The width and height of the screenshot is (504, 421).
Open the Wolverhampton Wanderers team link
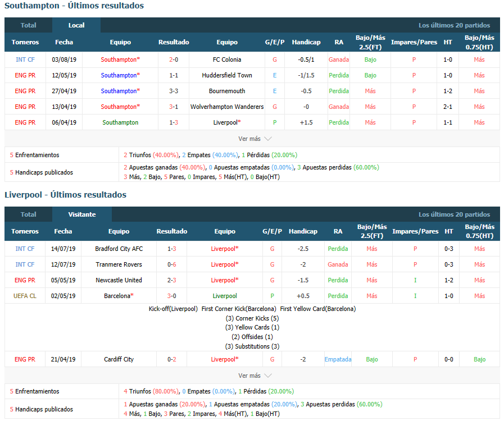point(227,107)
